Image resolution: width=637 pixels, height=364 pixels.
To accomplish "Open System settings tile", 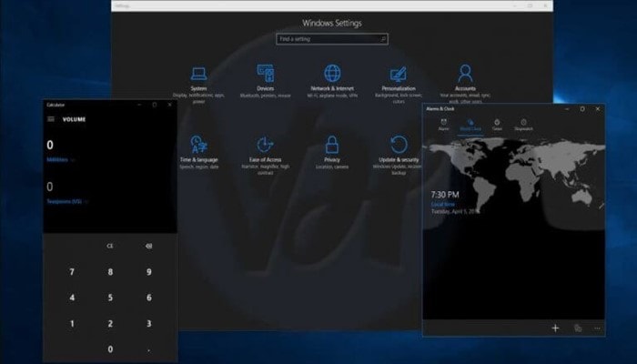I will (x=198, y=84).
